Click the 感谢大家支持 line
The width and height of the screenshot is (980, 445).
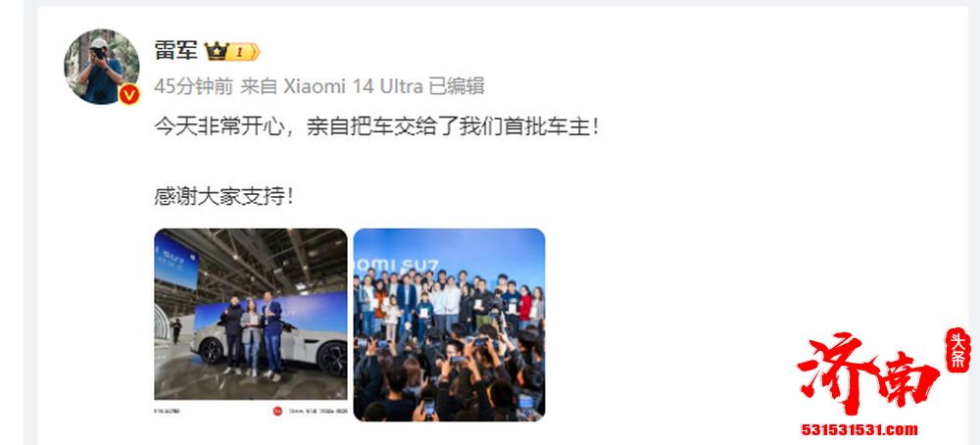(x=223, y=197)
